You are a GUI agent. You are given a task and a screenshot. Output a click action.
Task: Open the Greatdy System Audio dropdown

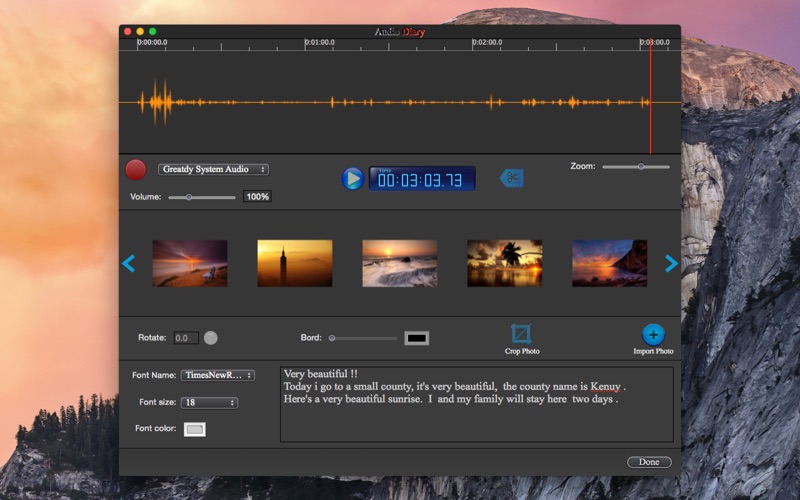213,170
